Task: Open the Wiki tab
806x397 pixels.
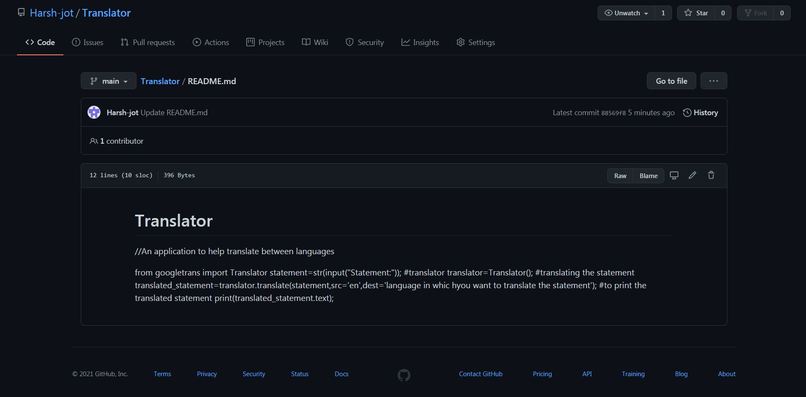Action: (315, 43)
